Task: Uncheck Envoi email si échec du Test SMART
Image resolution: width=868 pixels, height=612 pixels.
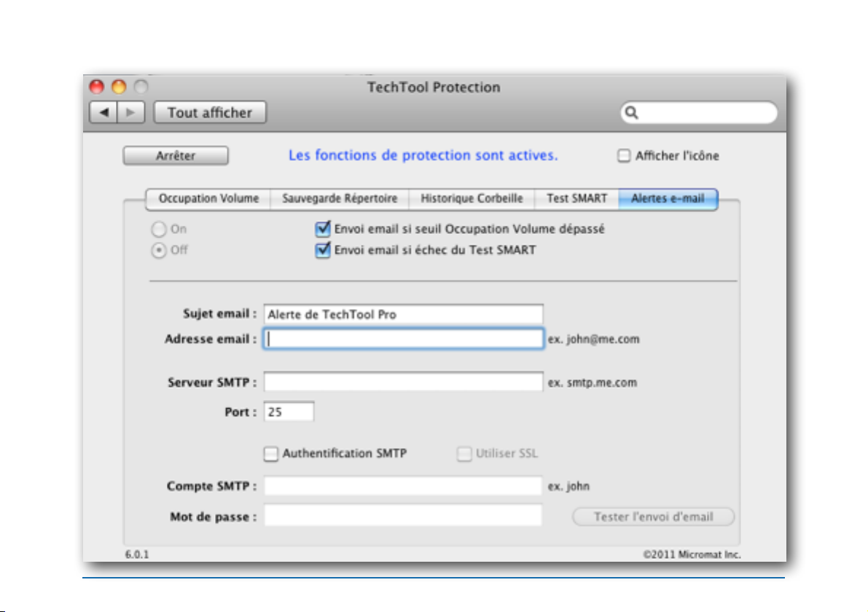Action: (x=322, y=250)
